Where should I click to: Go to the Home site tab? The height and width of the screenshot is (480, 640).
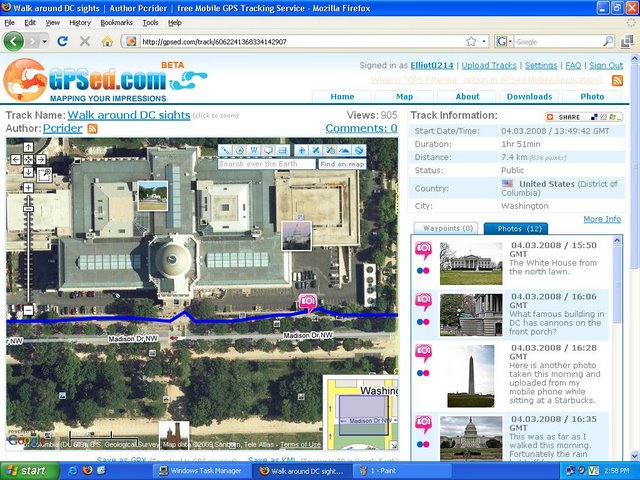[342, 97]
